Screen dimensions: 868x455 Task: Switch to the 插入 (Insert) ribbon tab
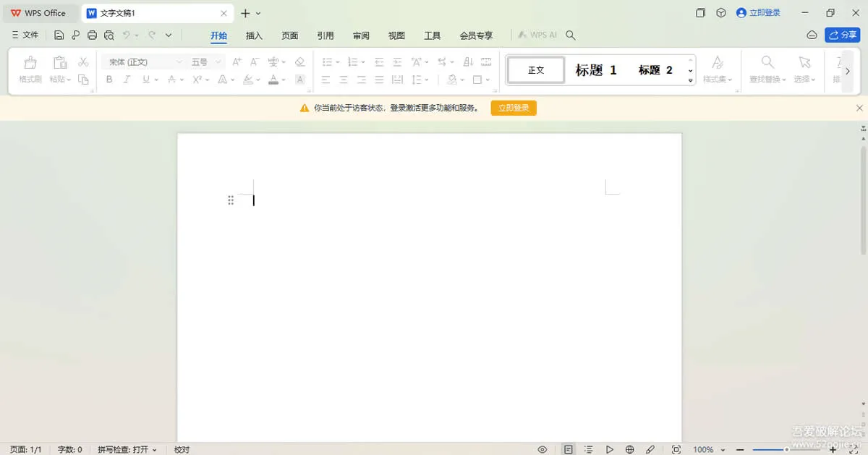pos(254,35)
